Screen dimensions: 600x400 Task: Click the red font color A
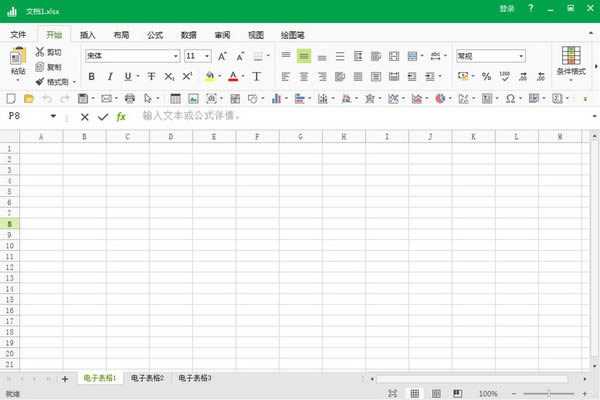[x=233, y=76]
